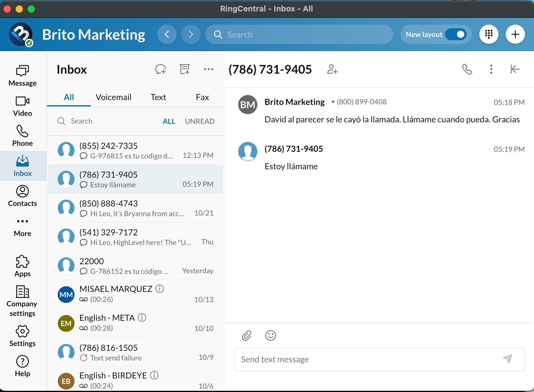
Task: Switch to the Fax tab
Action: pyautogui.click(x=202, y=97)
